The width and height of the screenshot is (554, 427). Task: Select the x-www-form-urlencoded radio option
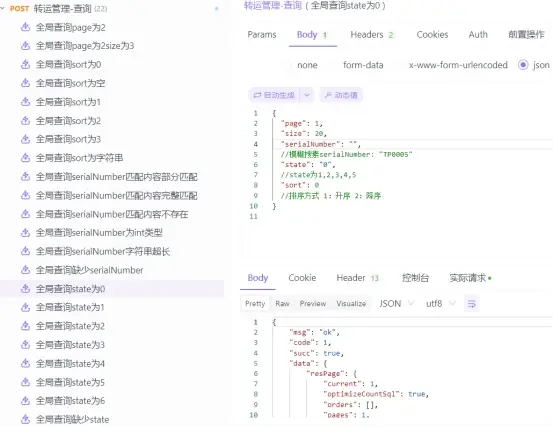pyautogui.click(x=399, y=65)
